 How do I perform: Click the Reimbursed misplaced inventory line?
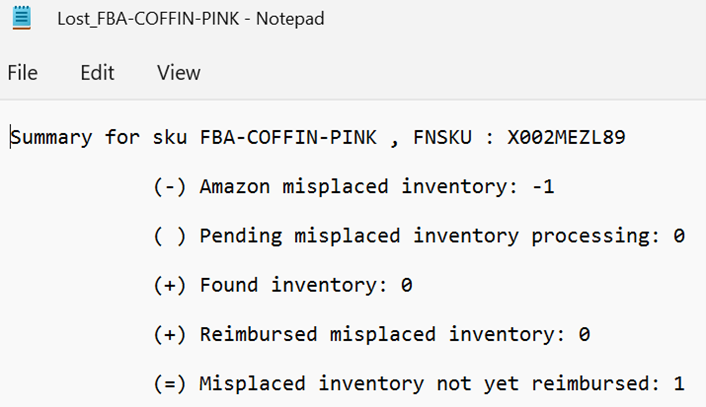click(371, 335)
